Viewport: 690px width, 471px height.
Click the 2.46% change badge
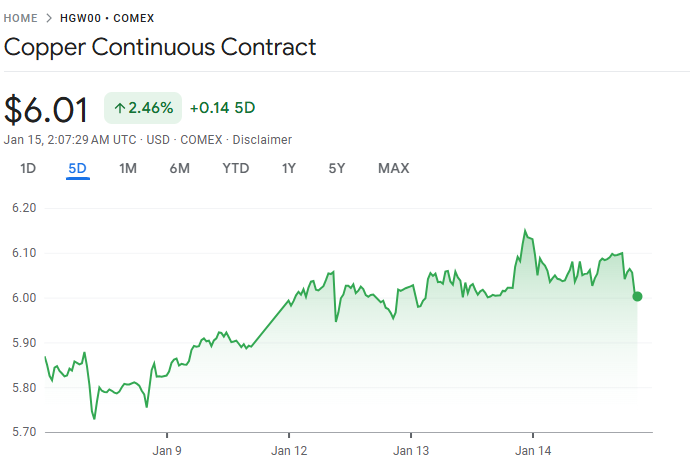[x=143, y=108]
